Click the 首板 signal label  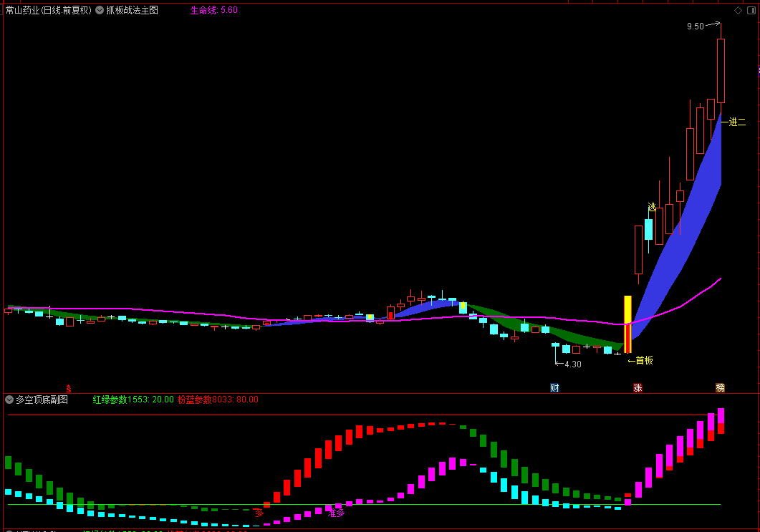click(x=644, y=360)
